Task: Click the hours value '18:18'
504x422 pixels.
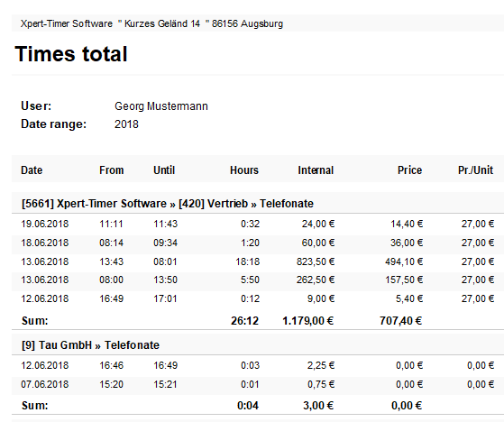Action: [248, 261]
